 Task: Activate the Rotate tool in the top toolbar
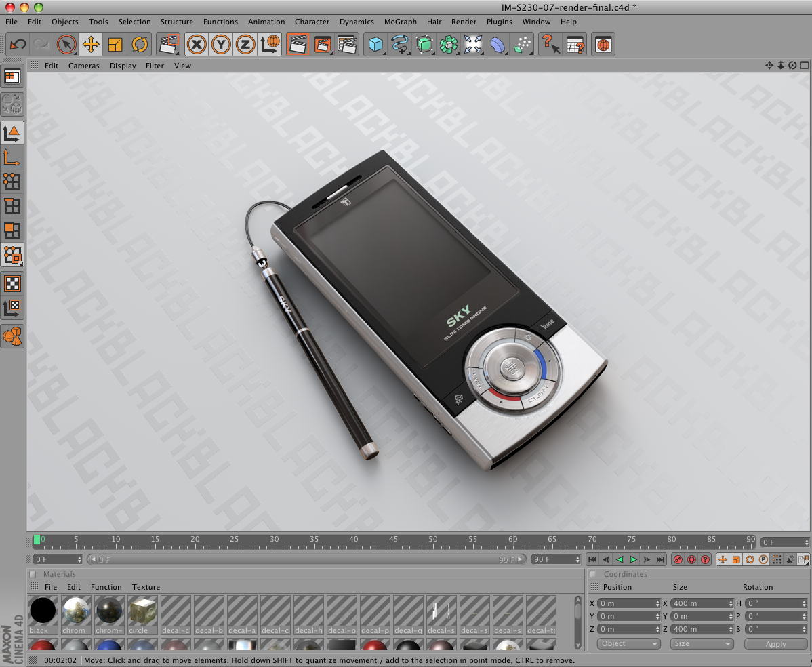pyautogui.click(x=140, y=45)
